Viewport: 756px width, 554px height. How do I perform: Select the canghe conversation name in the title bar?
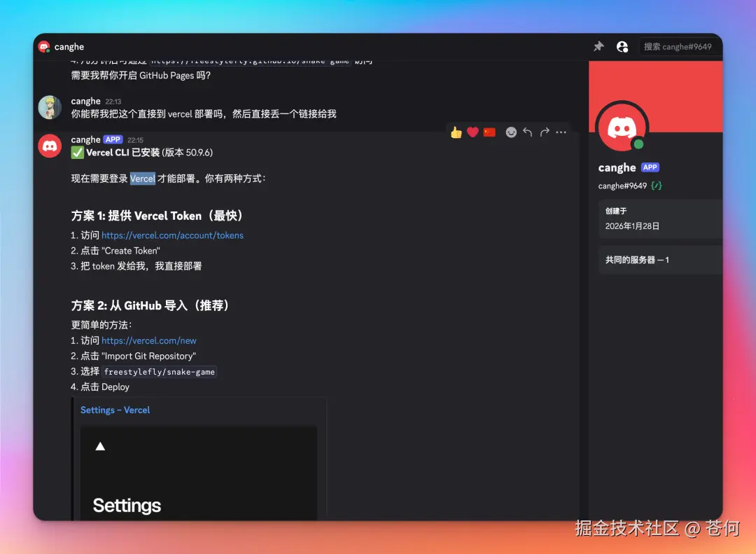(x=69, y=46)
